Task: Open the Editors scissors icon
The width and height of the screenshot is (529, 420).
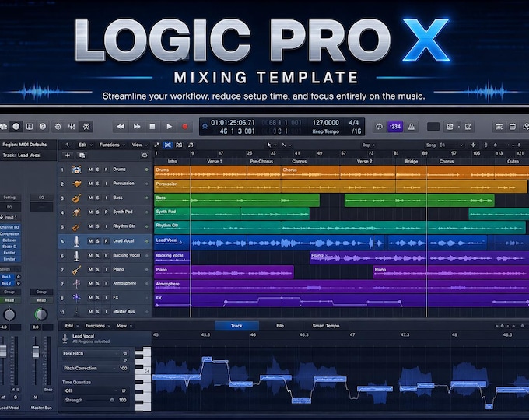Action: tap(86, 127)
